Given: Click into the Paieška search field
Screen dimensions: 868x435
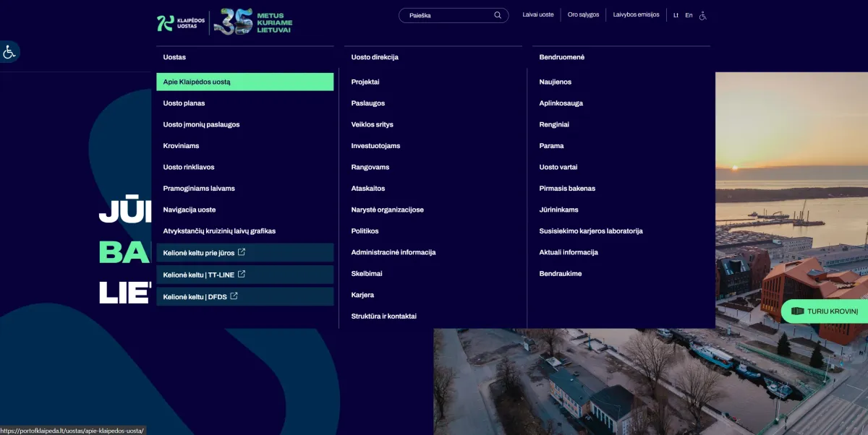Looking at the screenshot, I should (445, 15).
